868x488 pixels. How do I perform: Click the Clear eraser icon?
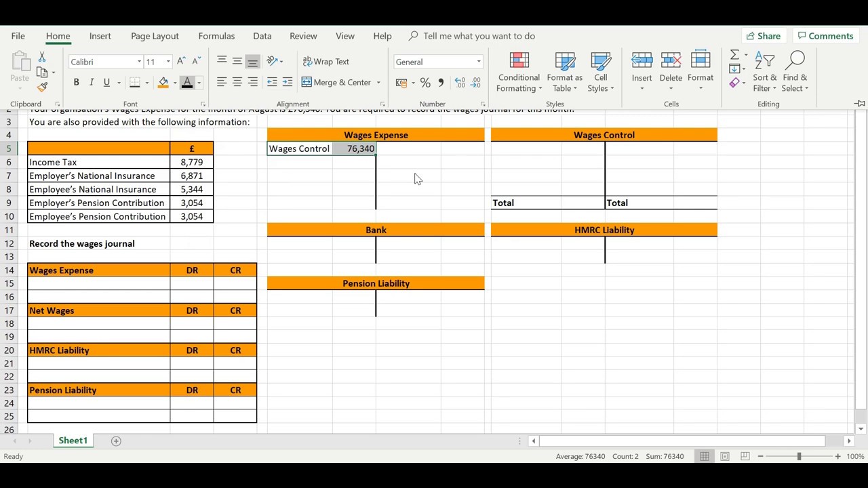734,83
